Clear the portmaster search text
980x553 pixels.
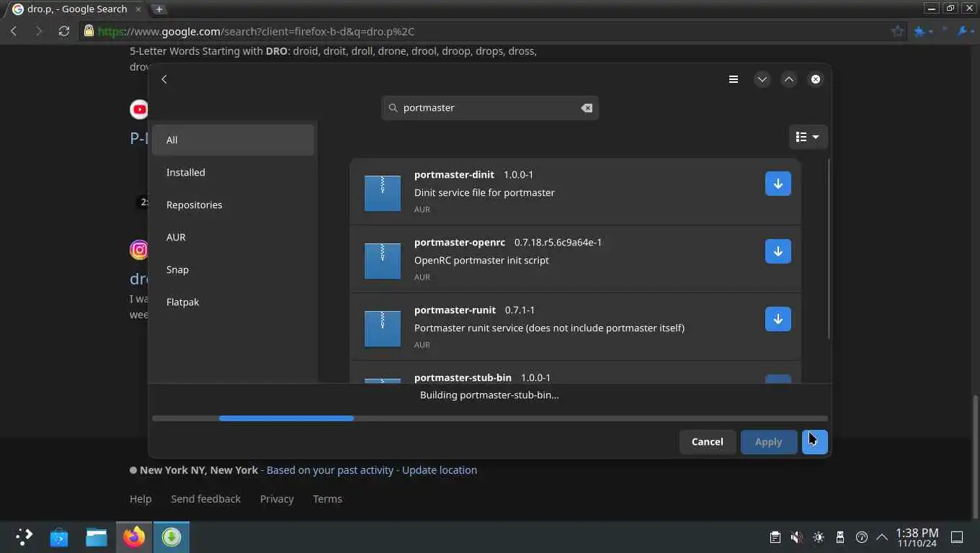pos(587,108)
